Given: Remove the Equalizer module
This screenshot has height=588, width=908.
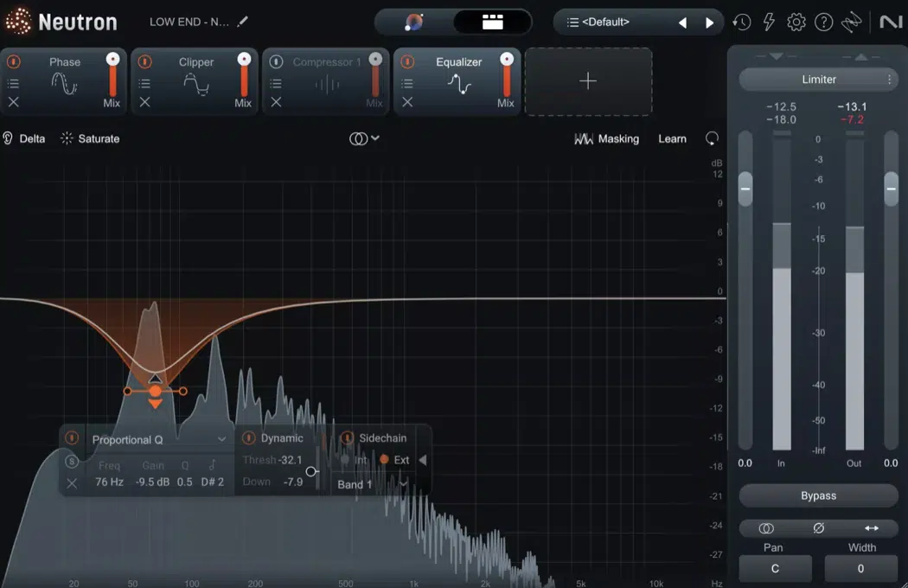Looking at the screenshot, I should 407,102.
